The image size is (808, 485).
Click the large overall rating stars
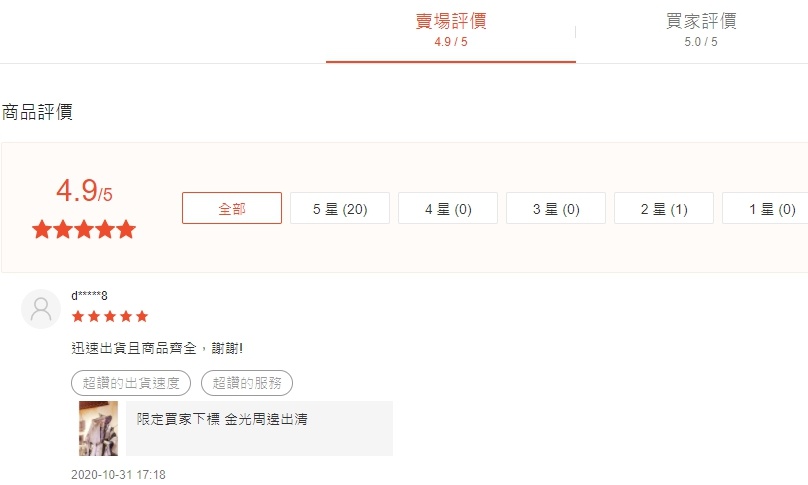(84, 229)
